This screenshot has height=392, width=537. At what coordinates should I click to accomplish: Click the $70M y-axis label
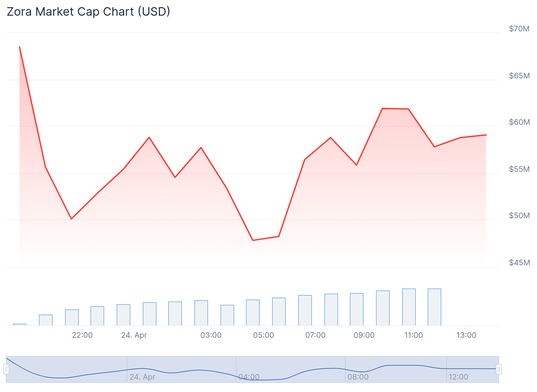tap(519, 29)
